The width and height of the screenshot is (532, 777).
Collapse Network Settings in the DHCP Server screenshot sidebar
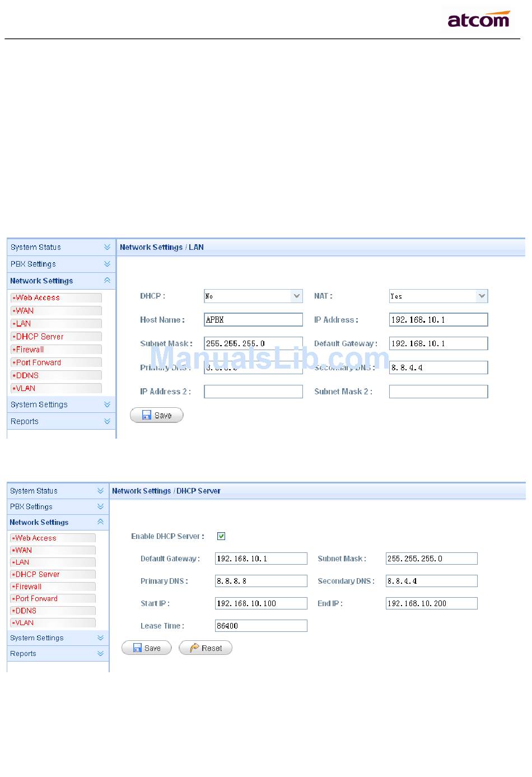[58, 522]
